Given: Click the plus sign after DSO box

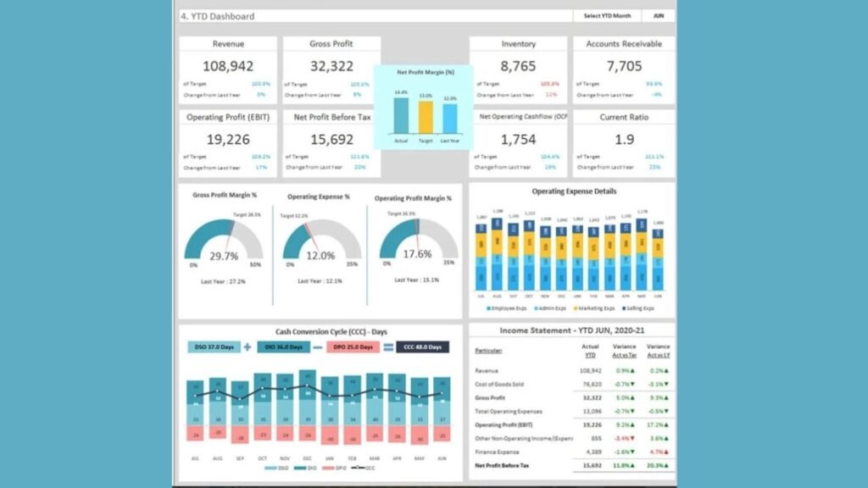Looking at the screenshot, I should pyautogui.click(x=248, y=347).
